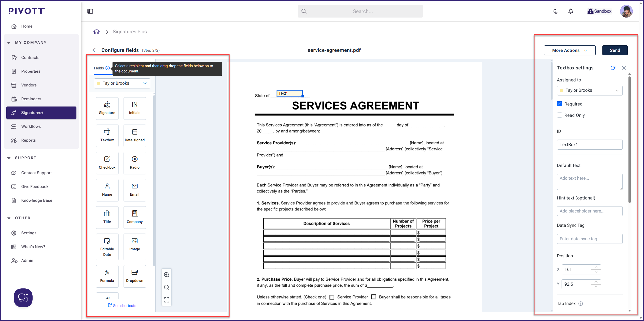Image resolution: width=644 pixels, height=321 pixels.
Task: Select the Title field tool
Action: pyautogui.click(x=107, y=217)
